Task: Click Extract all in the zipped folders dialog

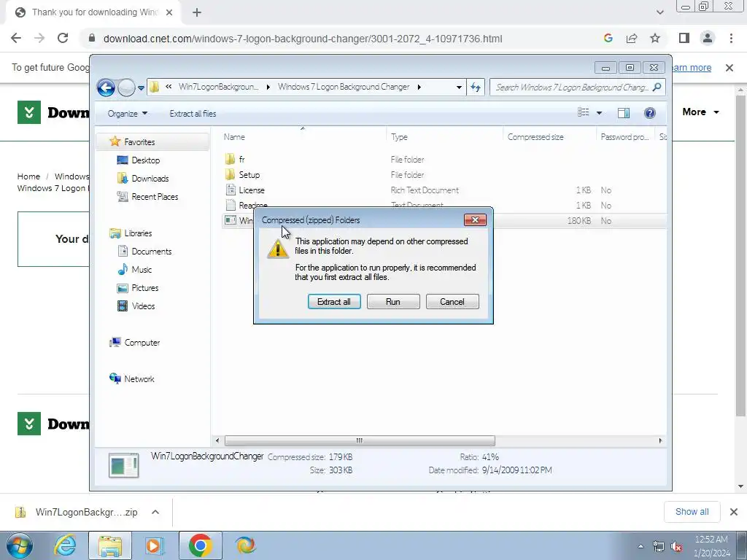Action: (334, 301)
